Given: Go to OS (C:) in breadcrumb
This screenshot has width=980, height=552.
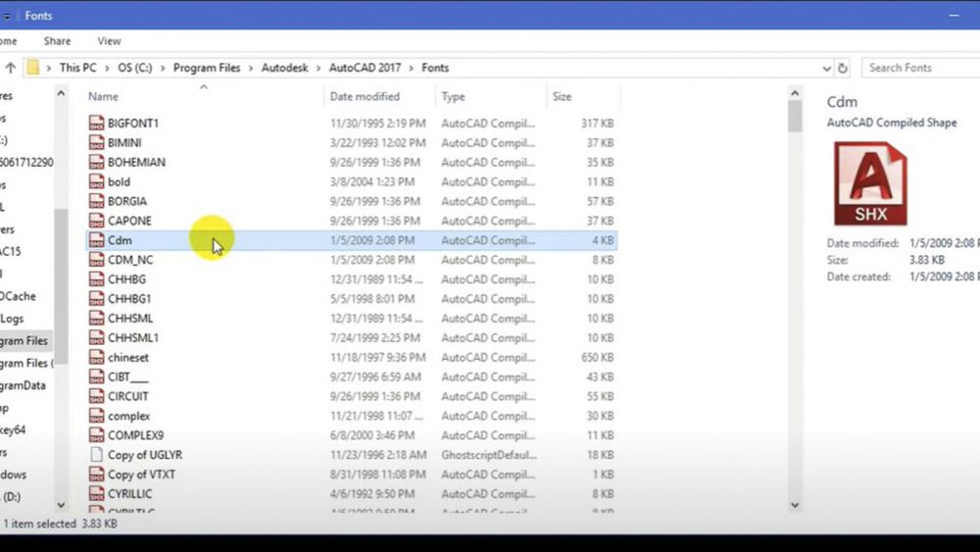Looking at the screenshot, I should [135, 68].
